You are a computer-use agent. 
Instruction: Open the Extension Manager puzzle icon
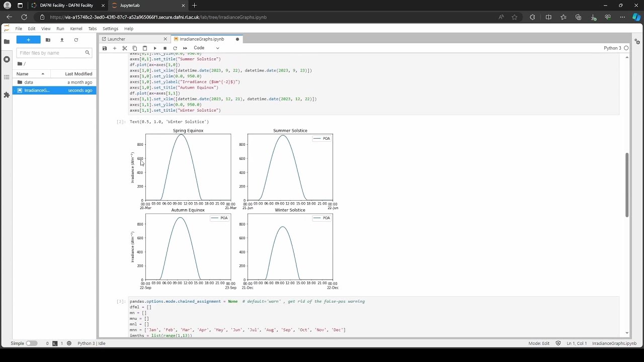(x=7, y=95)
